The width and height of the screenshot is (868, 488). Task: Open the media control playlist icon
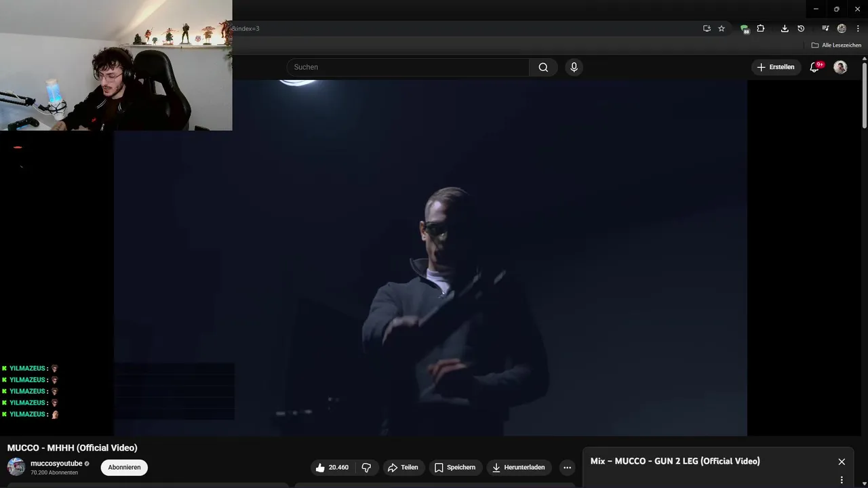coord(825,28)
